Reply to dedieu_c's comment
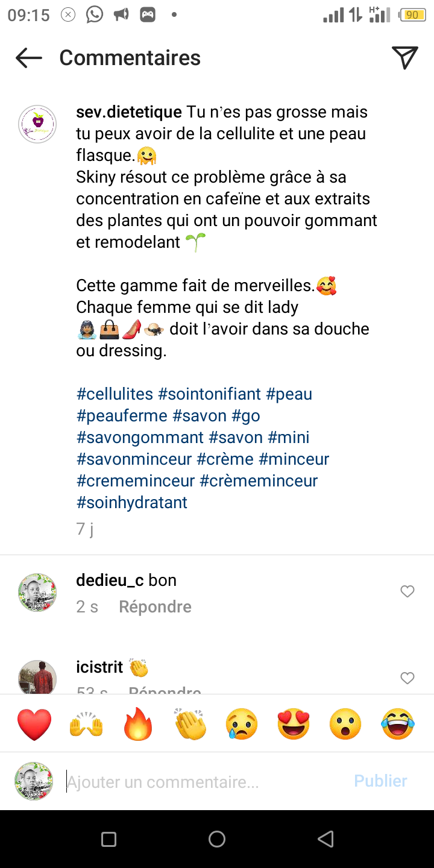Screen dimensions: 434x868 click(x=155, y=607)
